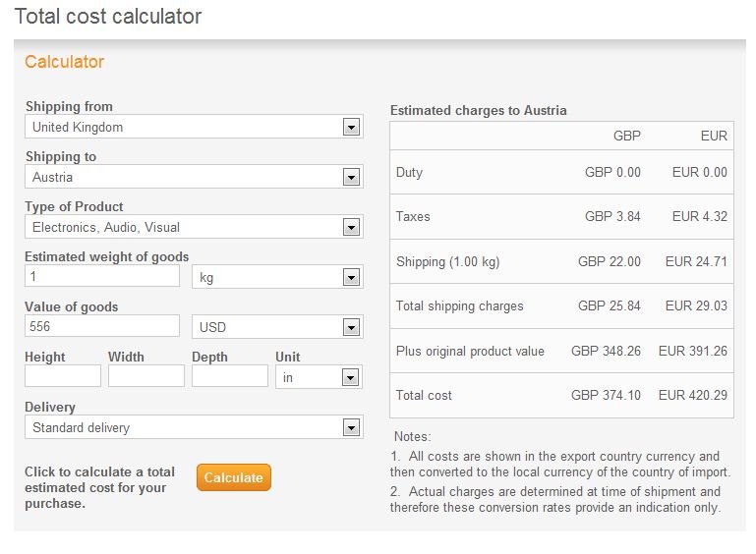756x554 pixels.
Task: Select the Shipping (1.00 kg) row
Action: 561,261
